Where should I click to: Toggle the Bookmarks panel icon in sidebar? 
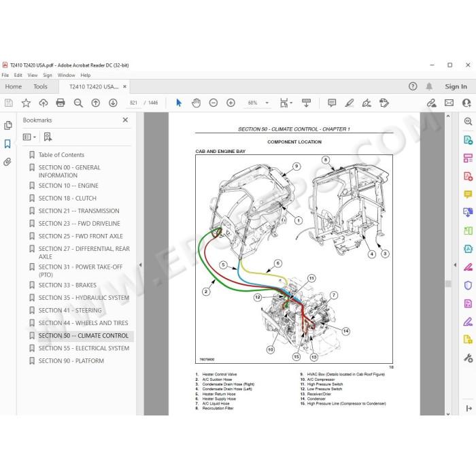[7, 143]
